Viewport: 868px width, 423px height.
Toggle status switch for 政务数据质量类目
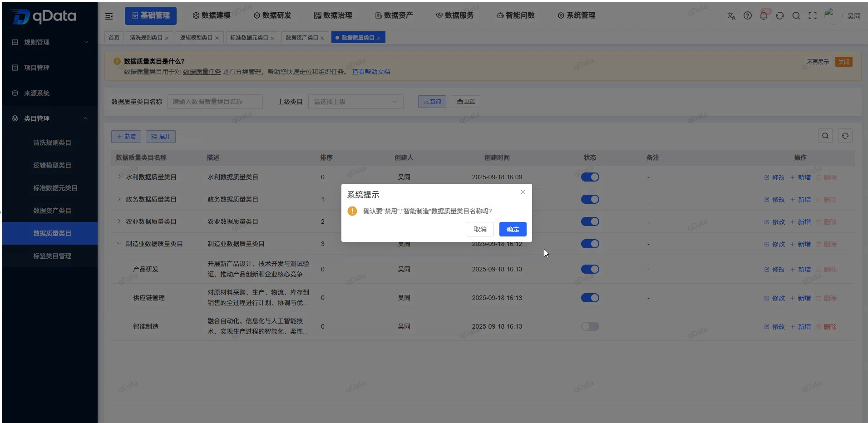coord(590,199)
